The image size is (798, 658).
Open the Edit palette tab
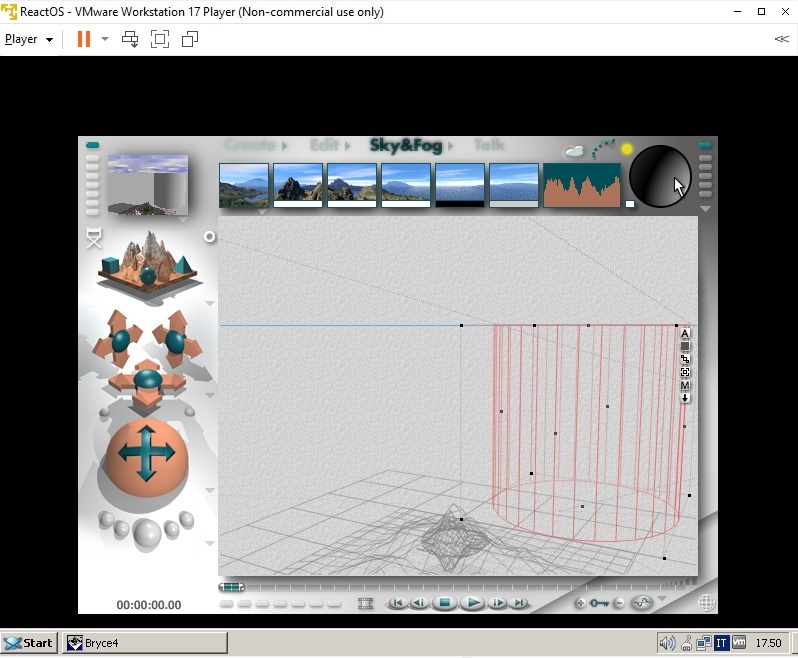tap(324, 146)
